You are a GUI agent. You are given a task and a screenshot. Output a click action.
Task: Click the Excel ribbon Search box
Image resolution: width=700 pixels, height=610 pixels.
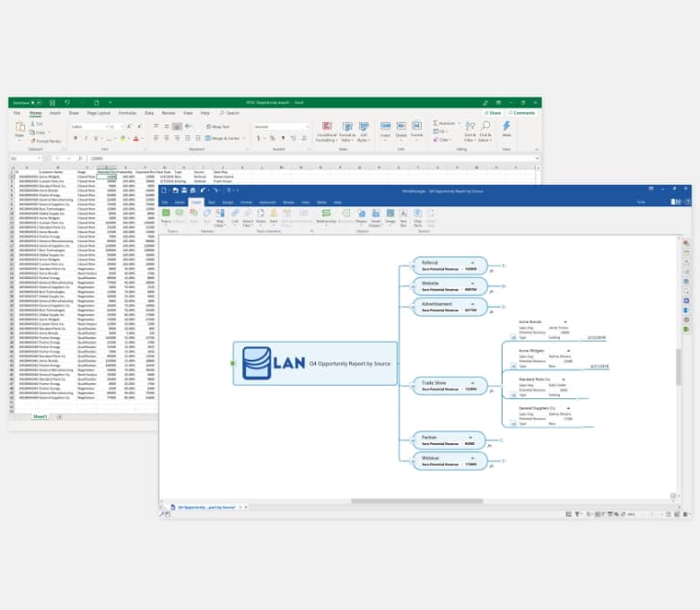[x=230, y=113]
